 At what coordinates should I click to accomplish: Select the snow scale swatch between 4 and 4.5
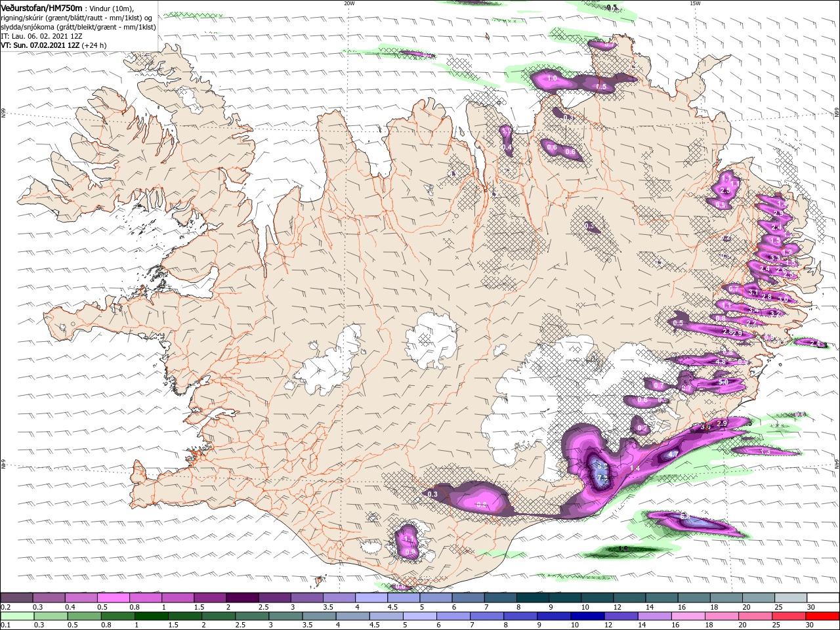[x=371, y=598]
